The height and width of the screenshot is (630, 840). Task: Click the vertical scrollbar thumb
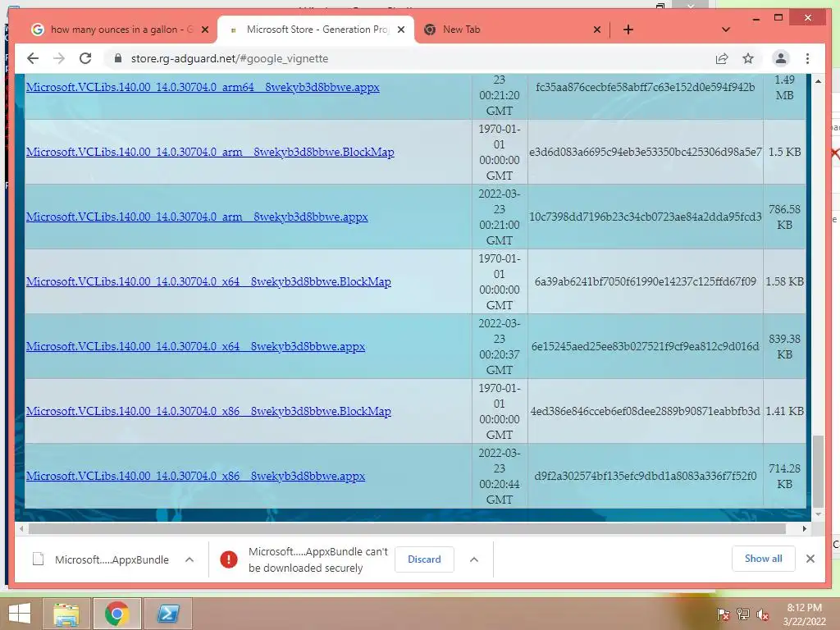click(818, 472)
